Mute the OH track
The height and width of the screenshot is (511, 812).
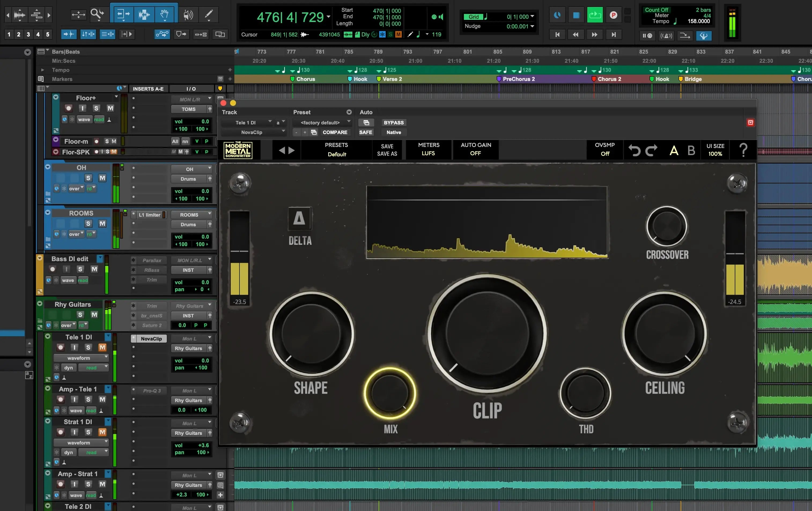point(102,178)
